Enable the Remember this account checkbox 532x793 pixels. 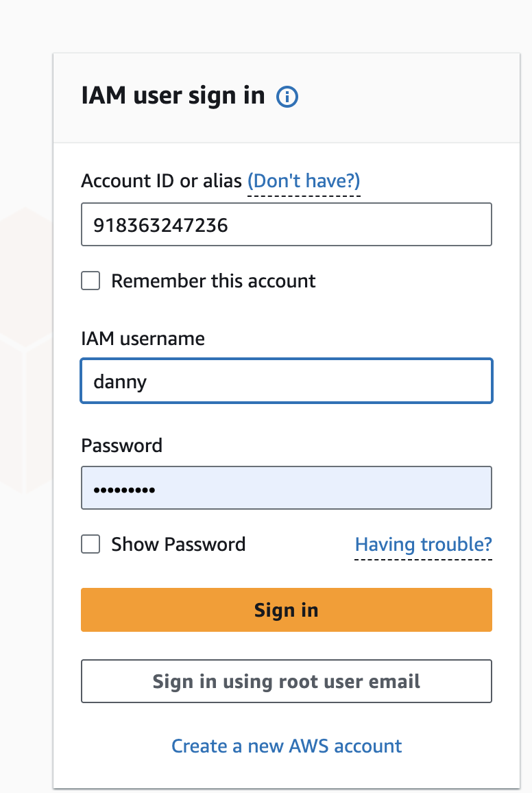coord(90,281)
